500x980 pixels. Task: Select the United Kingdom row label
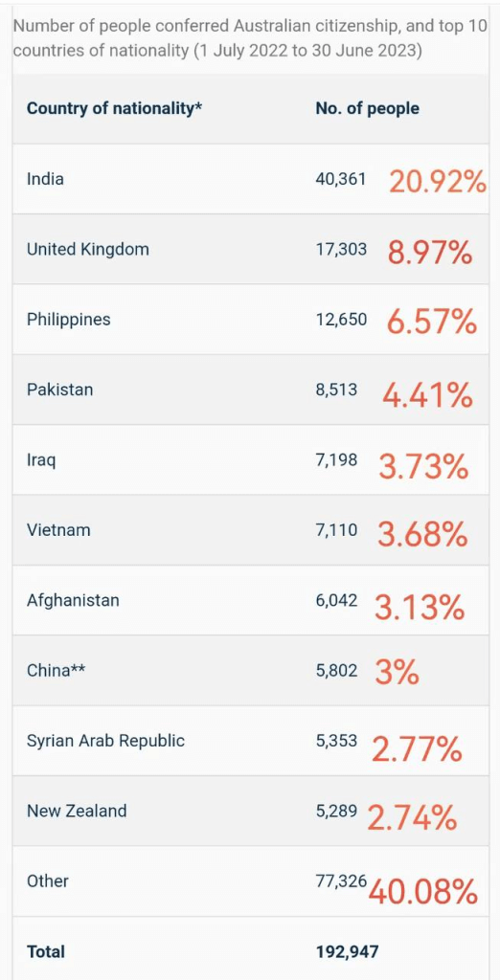click(87, 250)
